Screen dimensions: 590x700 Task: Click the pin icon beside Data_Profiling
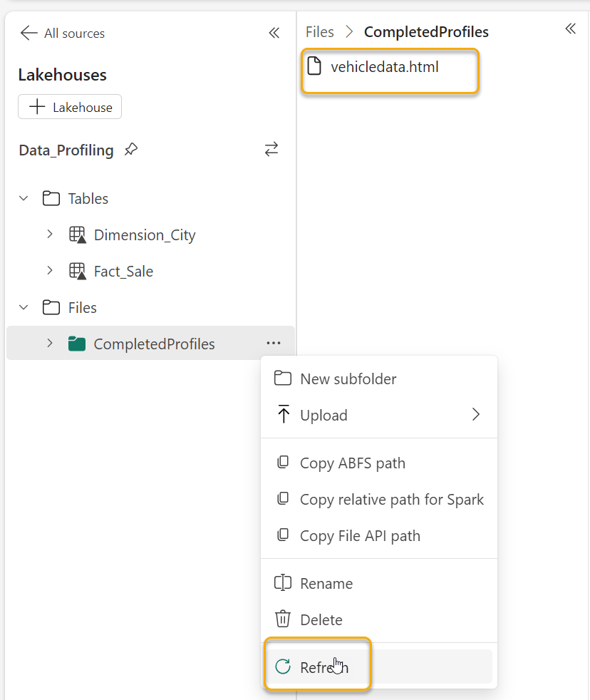(130, 150)
